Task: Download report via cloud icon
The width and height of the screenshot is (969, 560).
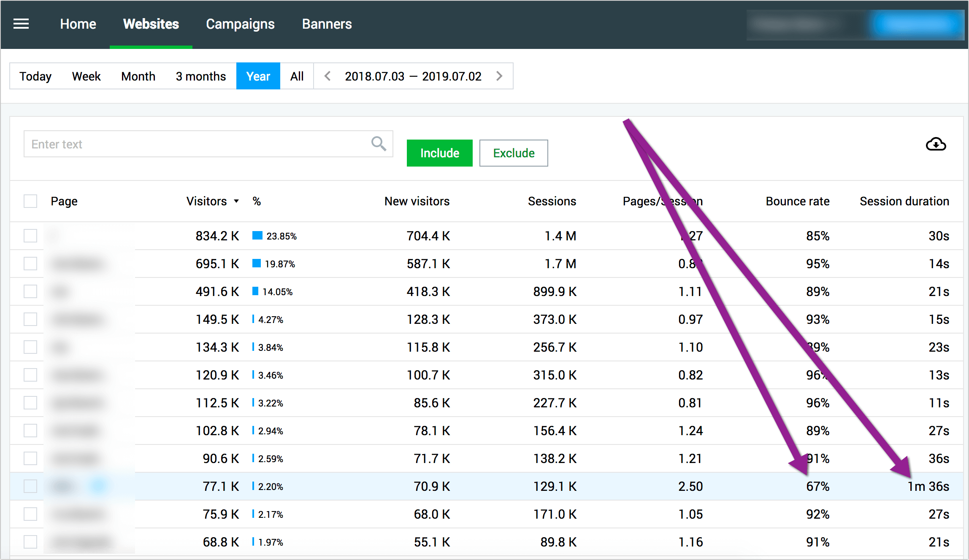Action: [936, 144]
